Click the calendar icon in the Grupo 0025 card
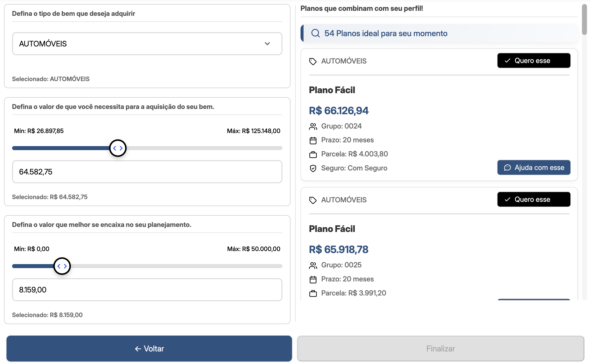The image size is (591, 364). click(313, 279)
